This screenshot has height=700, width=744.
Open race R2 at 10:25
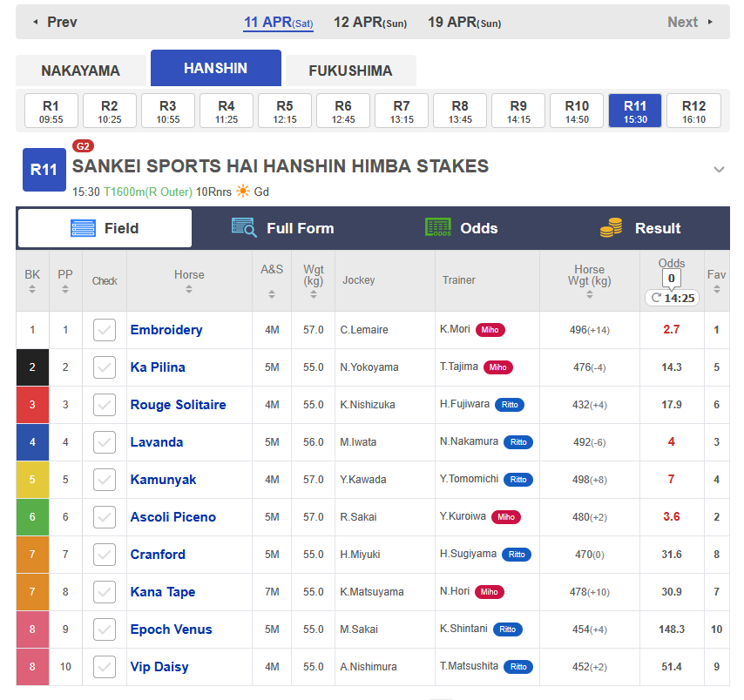[x=110, y=111]
